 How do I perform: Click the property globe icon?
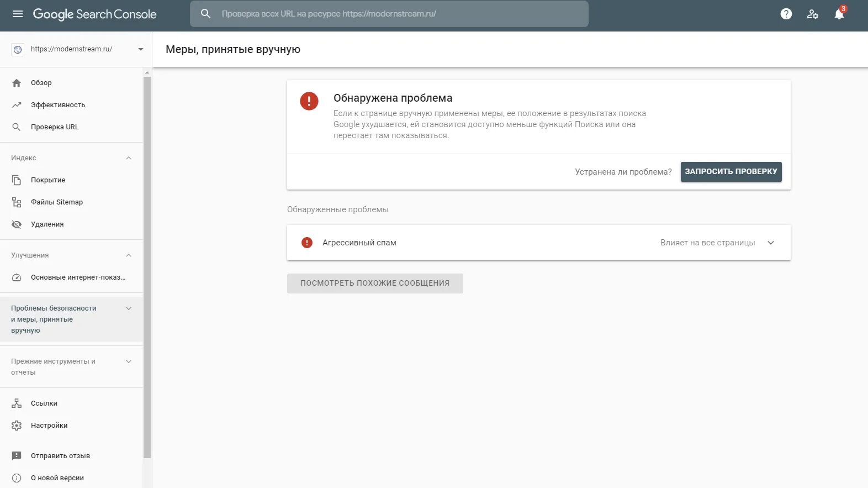coord(18,50)
